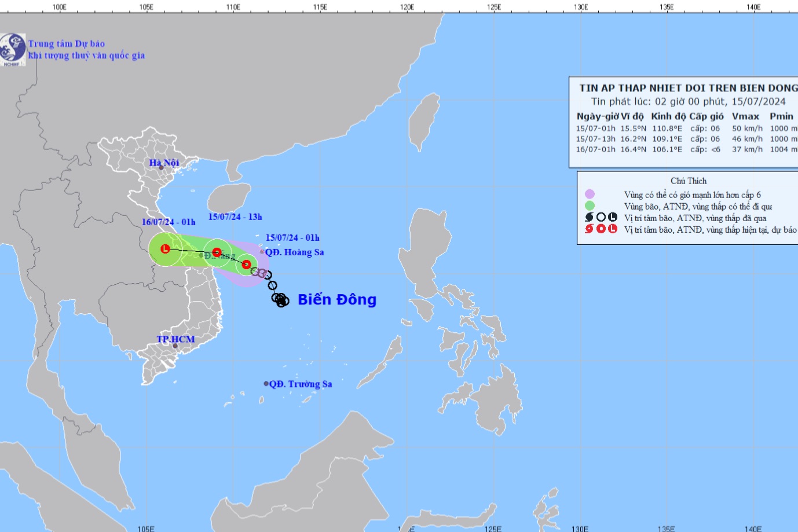
Task: Click the black storm swirl legend icon
Action: pyautogui.click(x=590, y=218)
